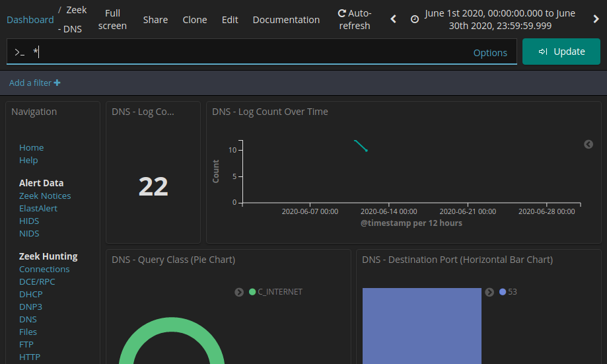Click the next time range arrow
The height and width of the screenshot is (364, 607).
click(596, 19)
